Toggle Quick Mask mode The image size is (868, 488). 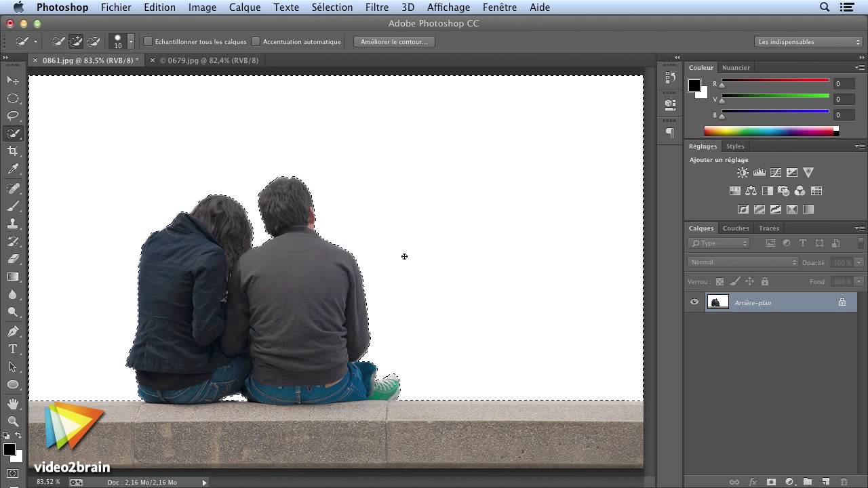13,473
